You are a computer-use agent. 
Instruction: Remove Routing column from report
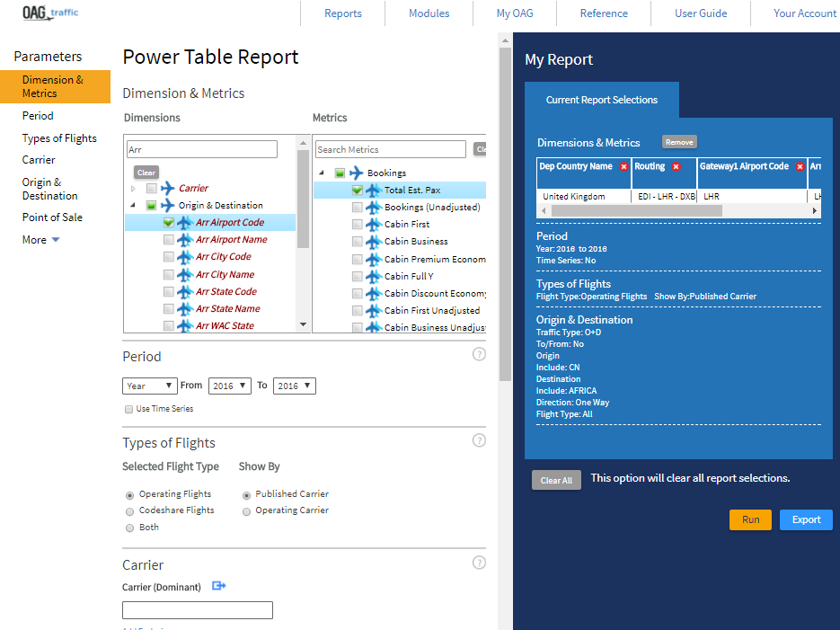[676, 166]
